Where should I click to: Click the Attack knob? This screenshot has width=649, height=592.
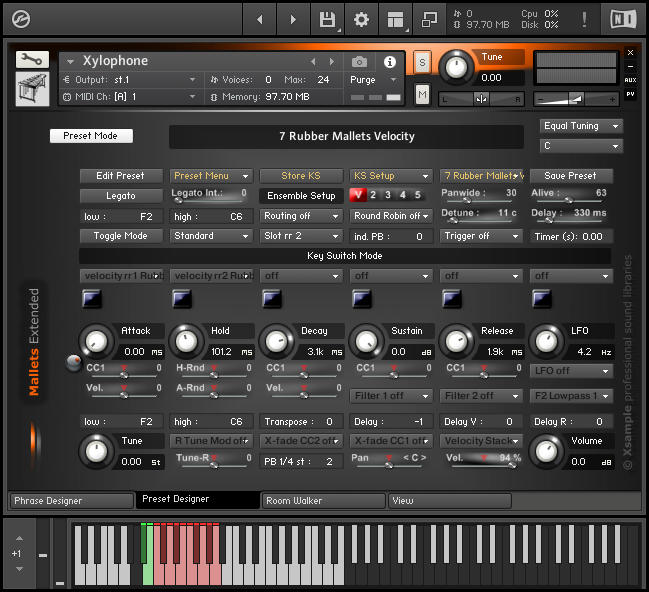[96, 342]
